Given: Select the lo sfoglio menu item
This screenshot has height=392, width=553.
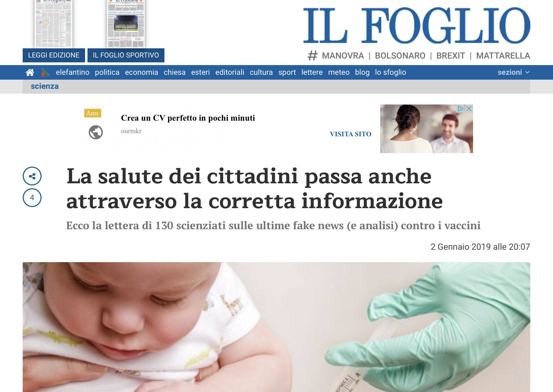Looking at the screenshot, I should pos(390,72).
